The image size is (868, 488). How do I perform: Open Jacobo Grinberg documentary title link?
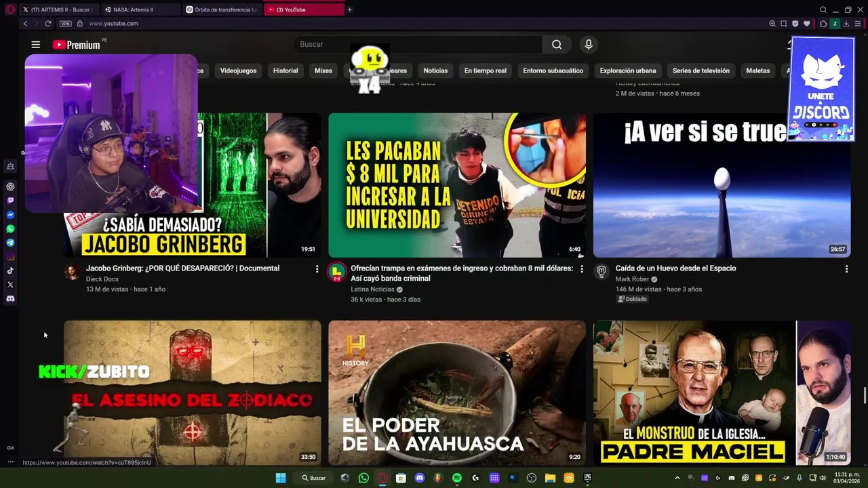click(182, 268)
